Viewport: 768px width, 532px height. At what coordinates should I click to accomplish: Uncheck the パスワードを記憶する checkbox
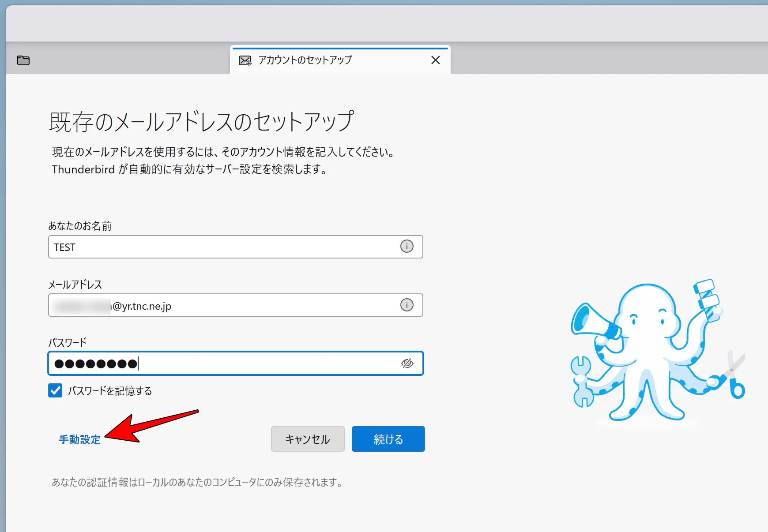click(x=55, y=390)
